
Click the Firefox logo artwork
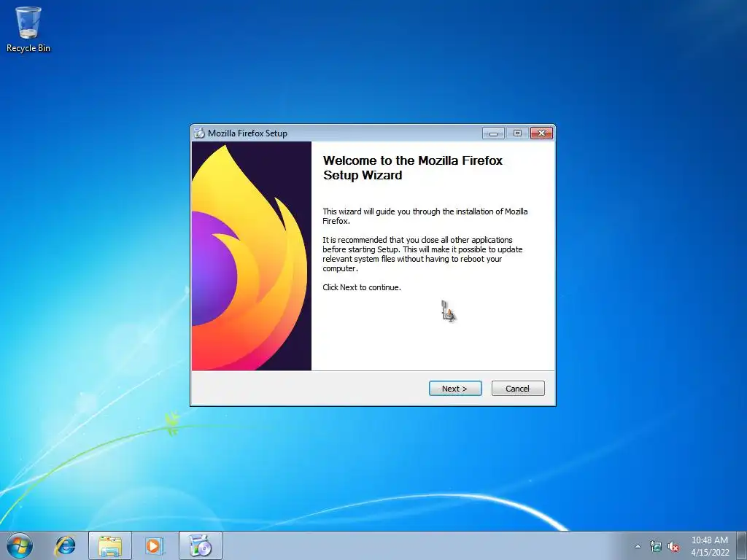point(252,256)
